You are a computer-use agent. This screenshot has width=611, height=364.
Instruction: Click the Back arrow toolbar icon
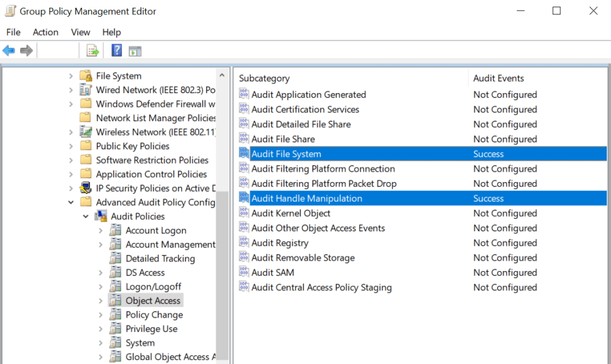coord(9,51)
